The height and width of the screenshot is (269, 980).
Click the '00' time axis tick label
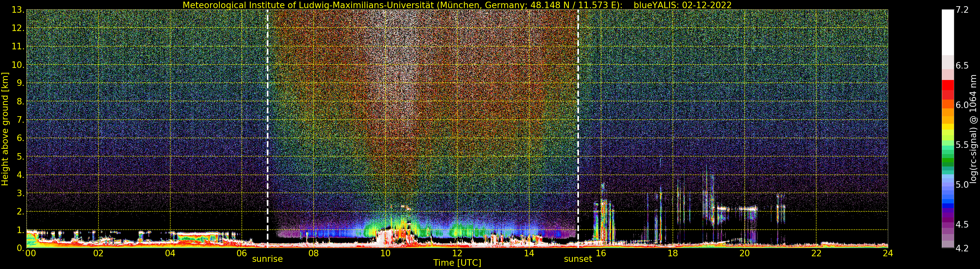click(30, 253)
